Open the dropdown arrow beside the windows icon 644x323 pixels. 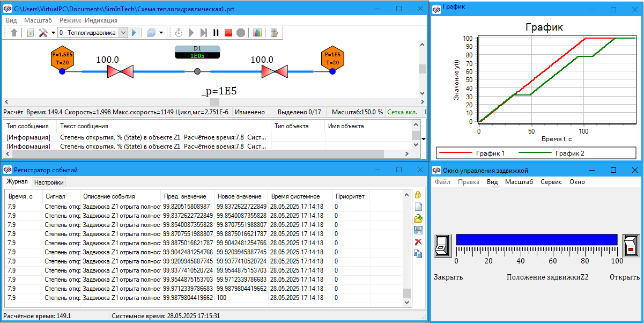[x=161, y=33]
